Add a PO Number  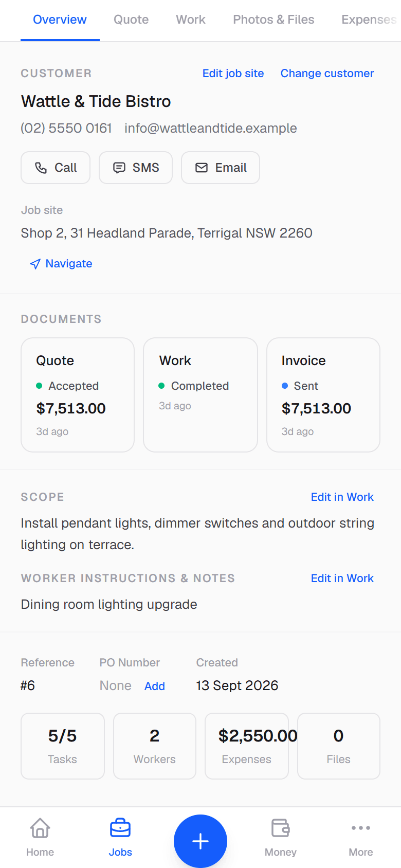pyautogui.click(x=155, y=686)
